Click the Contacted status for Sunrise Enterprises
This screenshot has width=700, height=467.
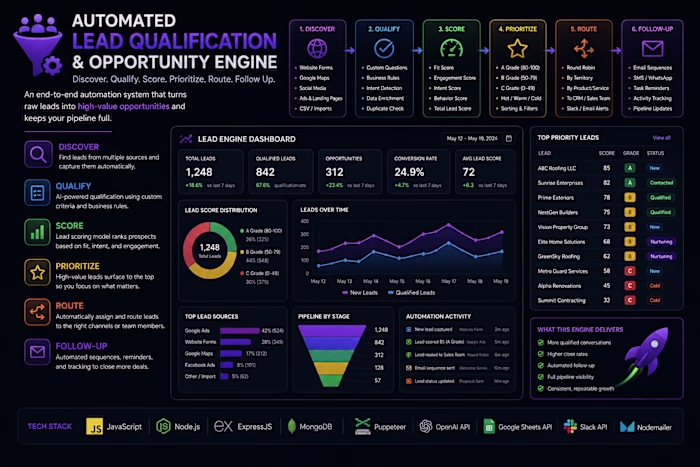point(661,183)
